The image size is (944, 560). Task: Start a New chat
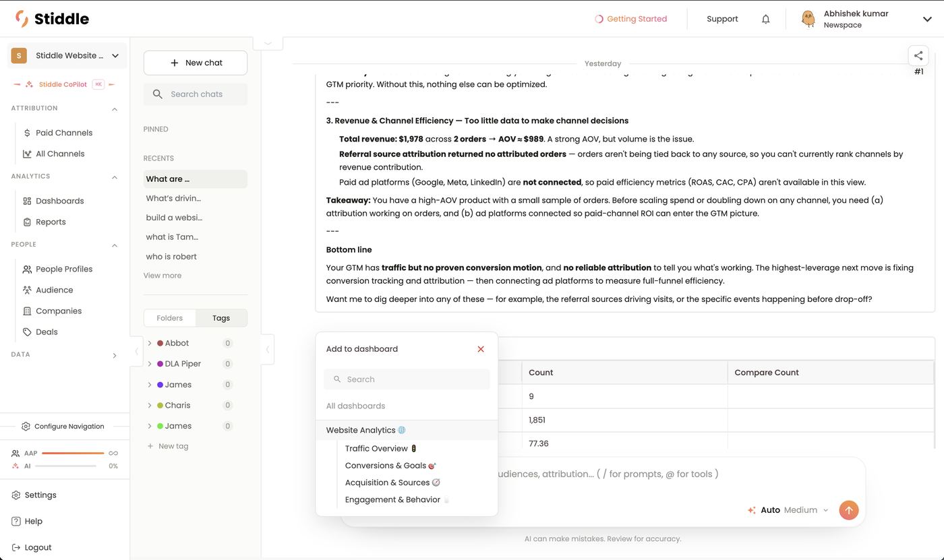click(x=196, y=63)
